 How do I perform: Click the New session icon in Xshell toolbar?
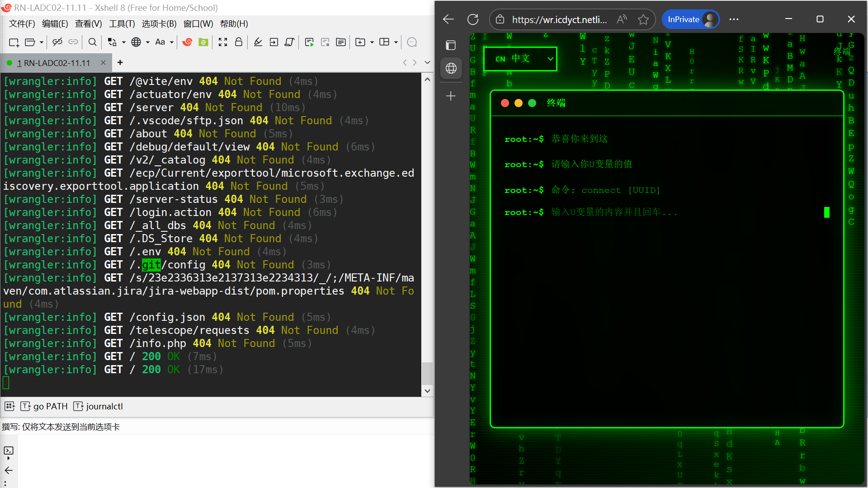14,42
